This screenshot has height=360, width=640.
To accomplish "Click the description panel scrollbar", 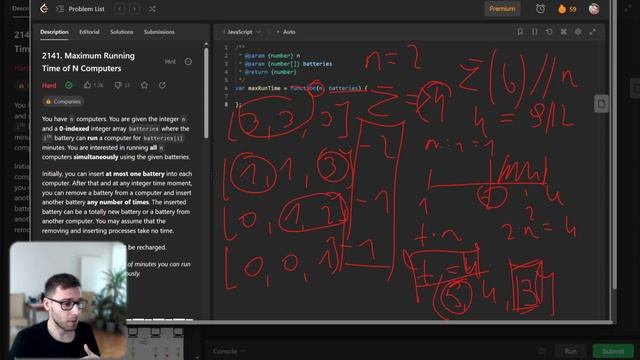I will click(206, 93).
